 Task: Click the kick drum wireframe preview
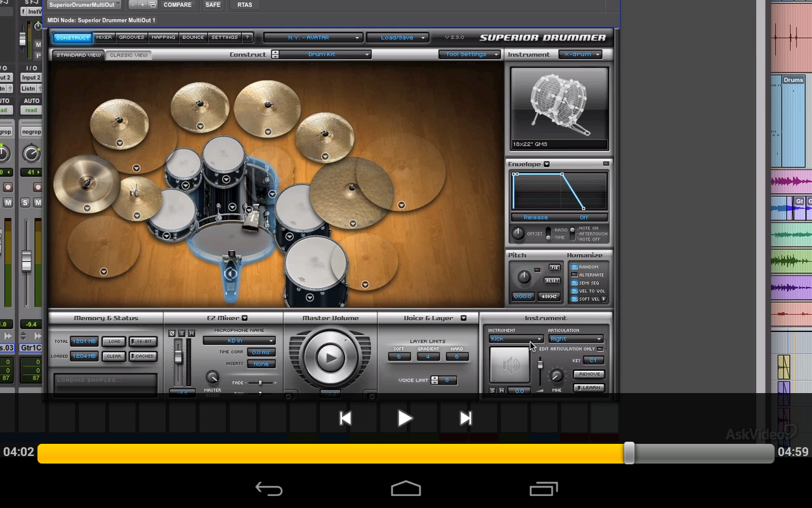559,105
